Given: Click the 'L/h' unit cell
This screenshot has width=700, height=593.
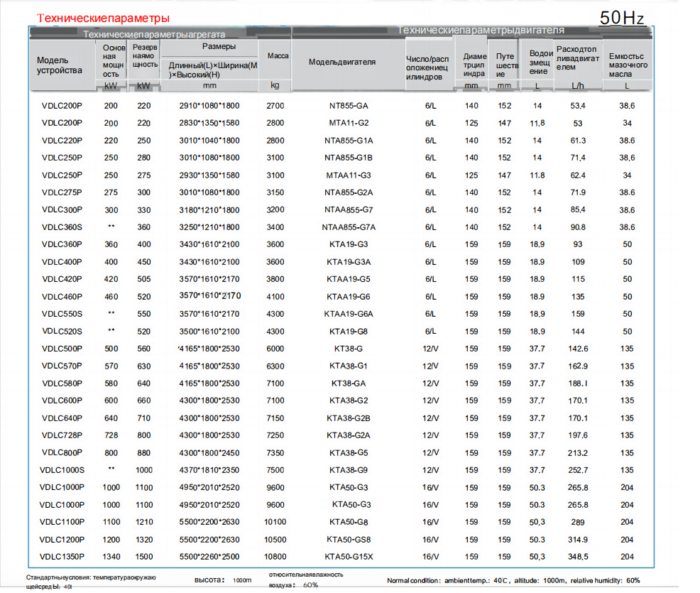Looking at the screenshot, I should click(x=578, y=86).
